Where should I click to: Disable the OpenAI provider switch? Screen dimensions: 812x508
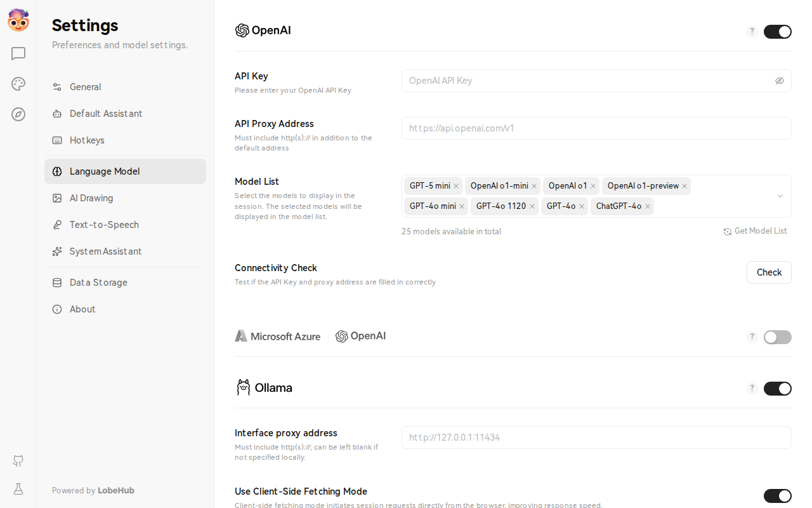pyautogui.click(x=778, y=32)
